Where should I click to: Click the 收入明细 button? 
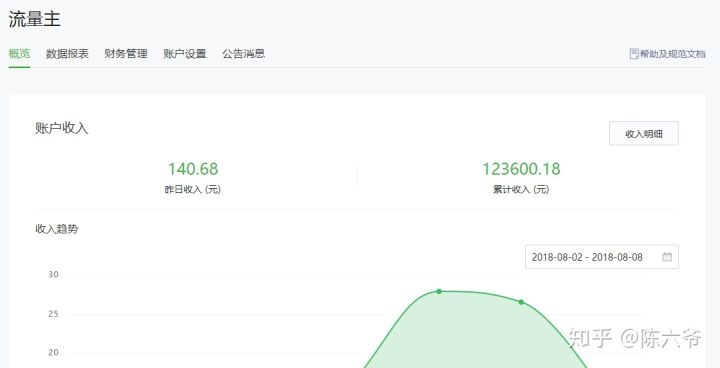pos(644,134)
